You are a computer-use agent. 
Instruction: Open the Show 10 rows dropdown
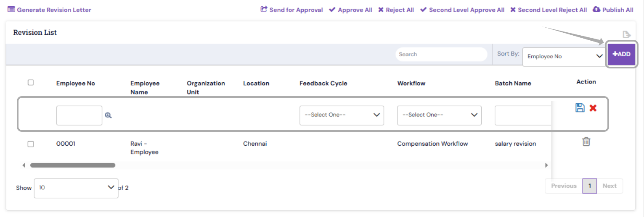(76, 188)
